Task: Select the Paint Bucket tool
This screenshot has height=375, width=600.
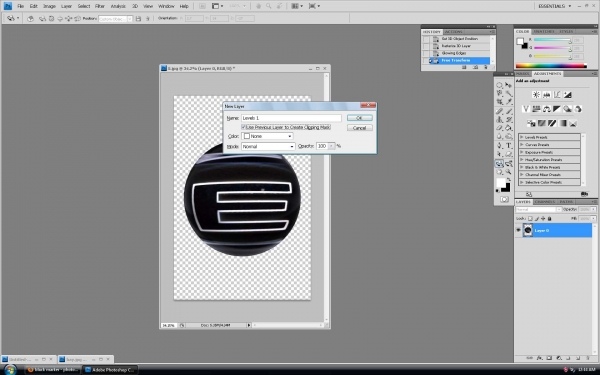Action: tap(509, 128)
